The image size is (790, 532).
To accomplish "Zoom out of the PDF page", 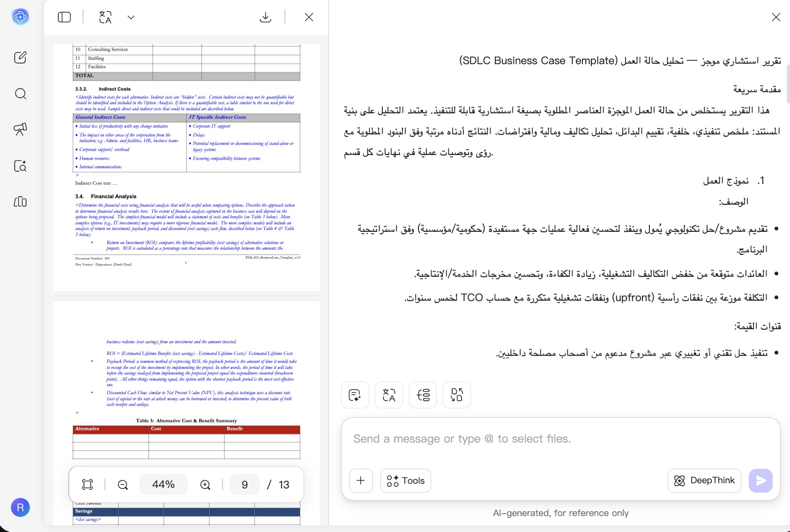I will pos(123,485).
